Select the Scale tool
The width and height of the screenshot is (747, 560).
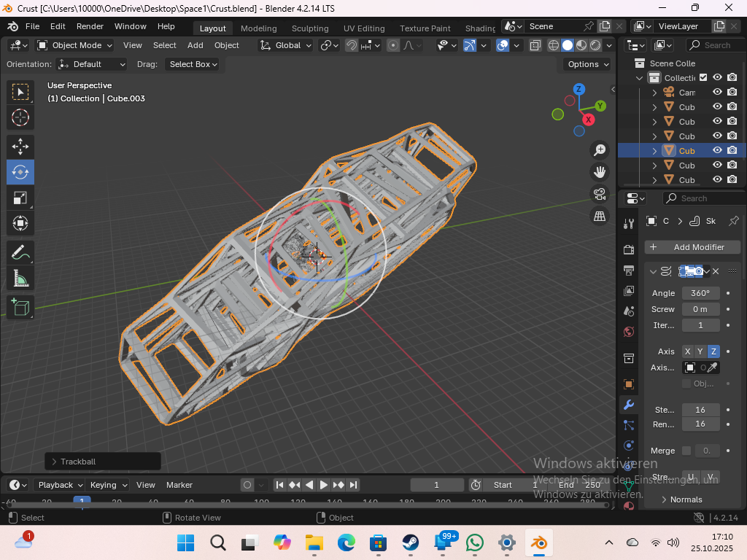20,198
